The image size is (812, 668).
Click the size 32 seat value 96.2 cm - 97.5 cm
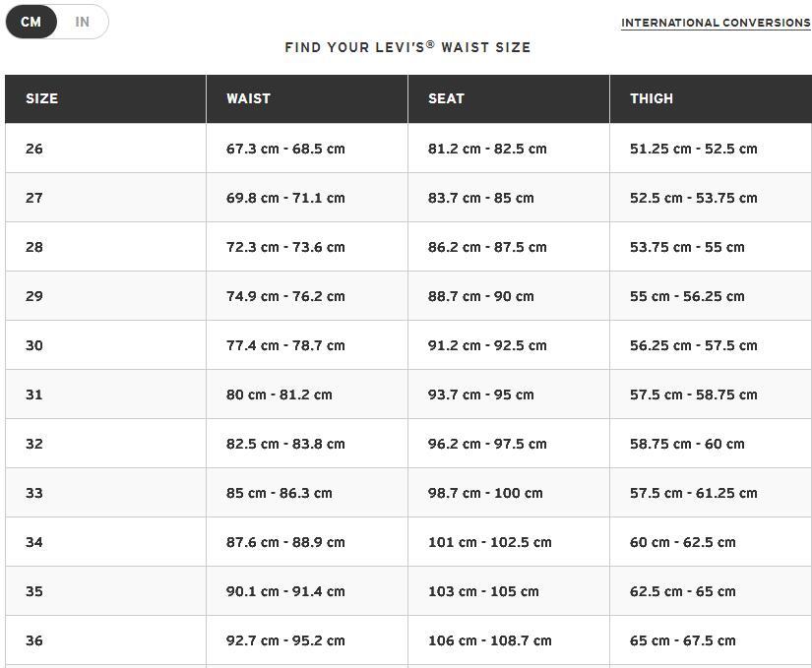pos(487,444)
